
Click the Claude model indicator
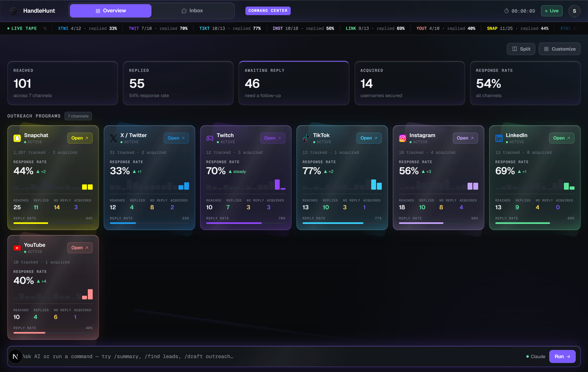coord(536,356)
